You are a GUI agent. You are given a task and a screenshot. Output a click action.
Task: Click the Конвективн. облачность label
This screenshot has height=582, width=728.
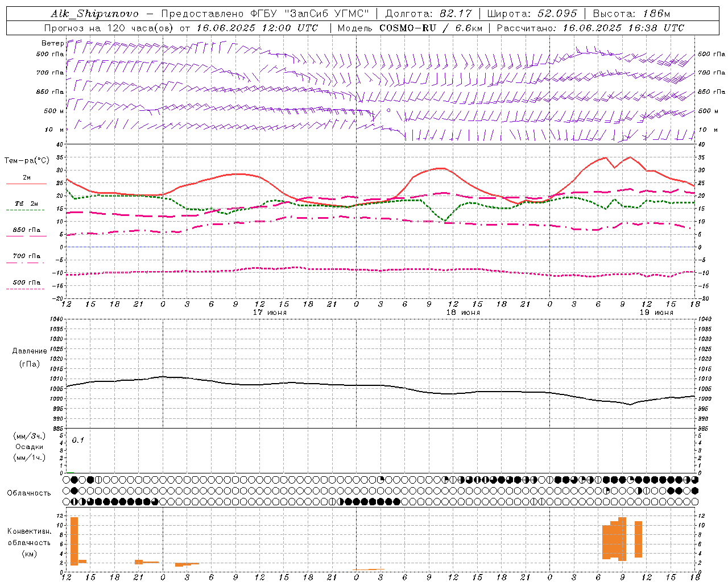pos(29,537)
